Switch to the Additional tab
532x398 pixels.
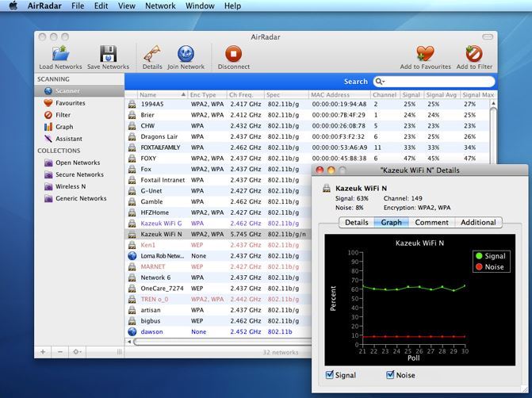[x=478, y=223]
